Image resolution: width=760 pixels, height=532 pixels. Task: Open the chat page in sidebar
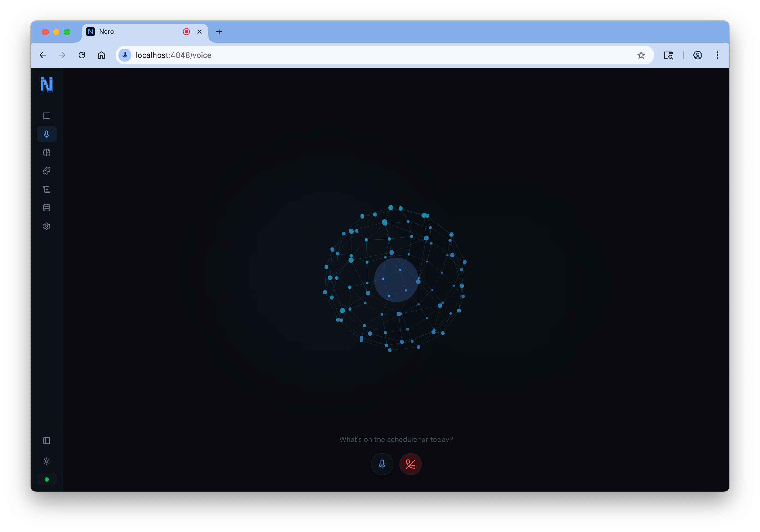[46, 116]
